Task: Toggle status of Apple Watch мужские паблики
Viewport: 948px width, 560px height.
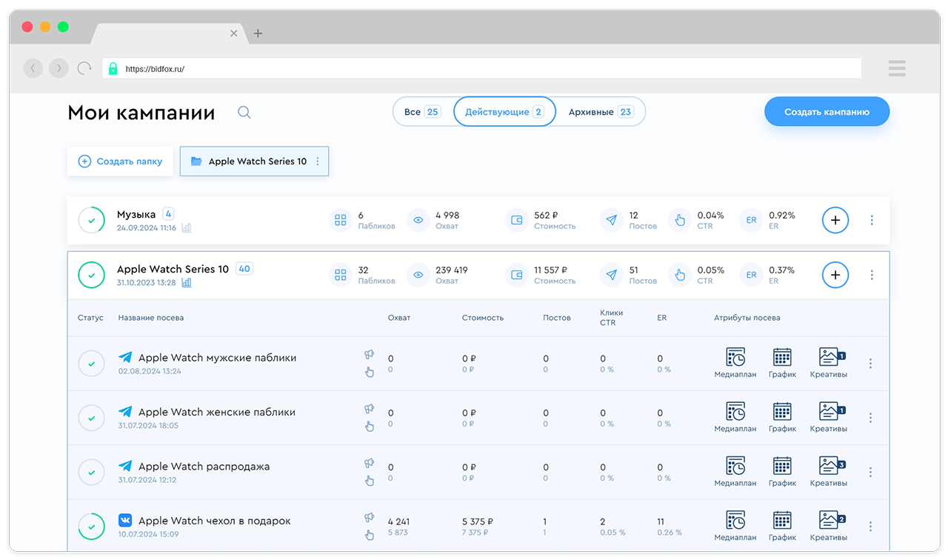Action: [x=92, y=364]
